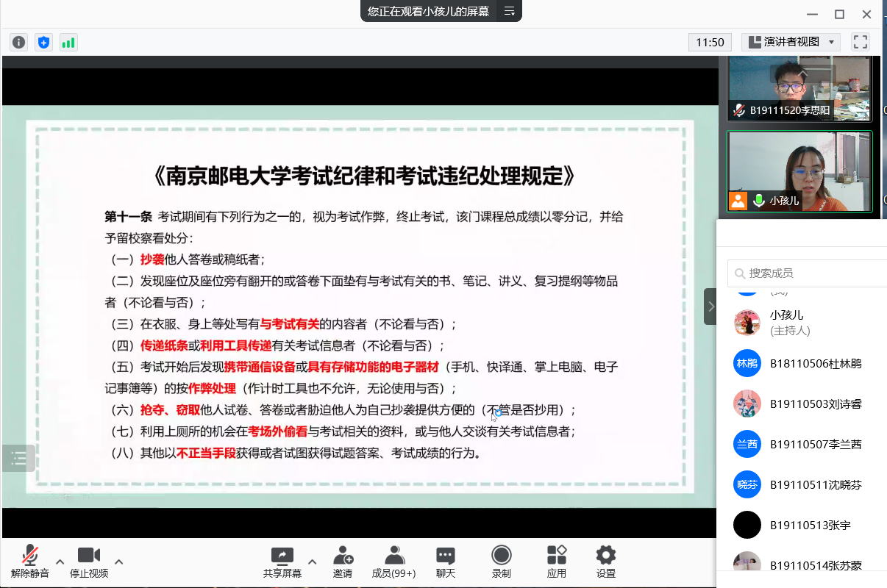Open the Chat (聊天) panel

click(446, 562)
